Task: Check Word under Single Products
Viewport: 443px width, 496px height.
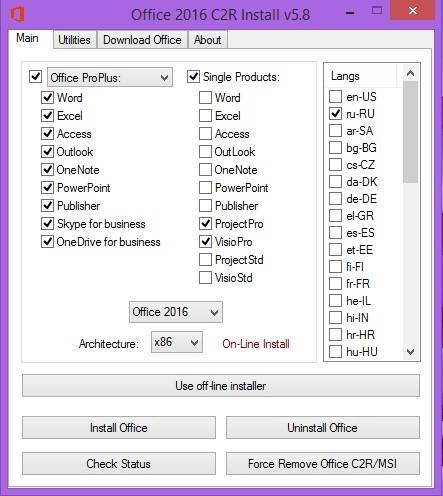Action: point(205,97)
